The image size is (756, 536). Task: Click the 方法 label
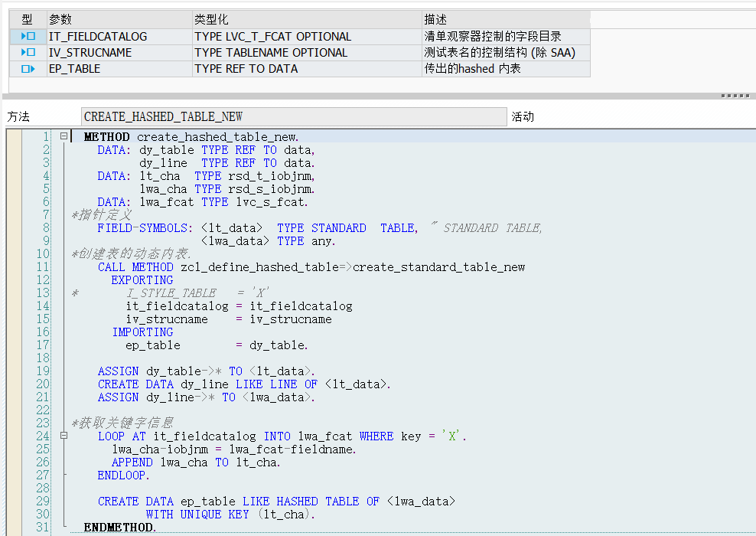pyautogui.click(x=18, y=116)
